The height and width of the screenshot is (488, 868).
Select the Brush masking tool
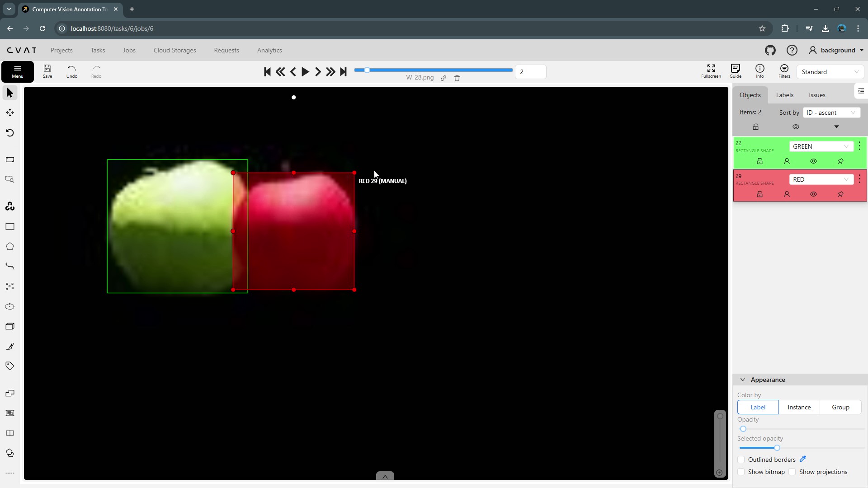pos(9,346)
